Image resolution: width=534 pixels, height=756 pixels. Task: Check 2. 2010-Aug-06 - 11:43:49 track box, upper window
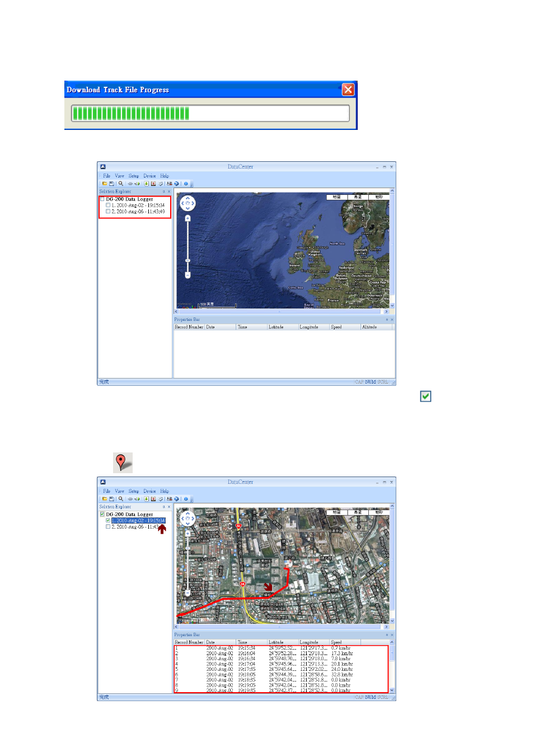pyautogui.click(x=108, y=211)
